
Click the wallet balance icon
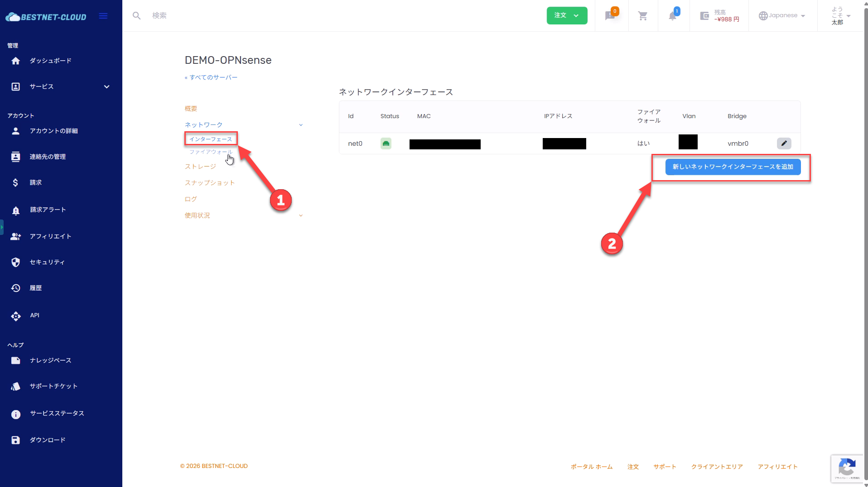click(704, 16)
